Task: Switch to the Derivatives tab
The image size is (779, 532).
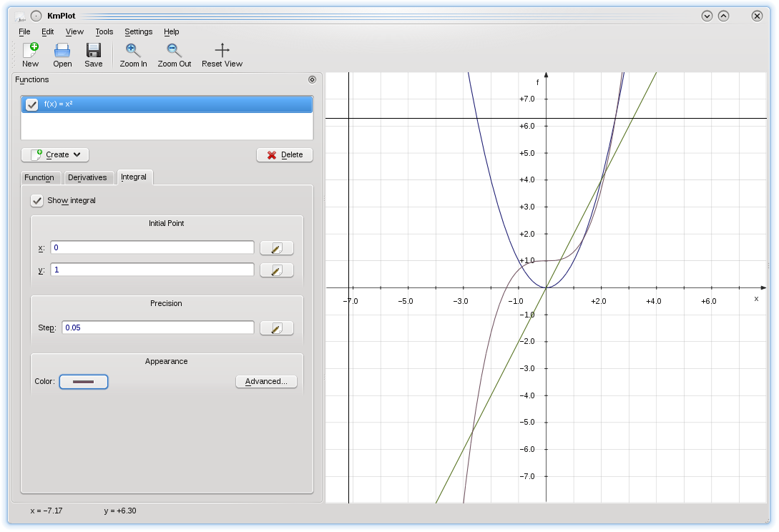Action: pos(87,177)
